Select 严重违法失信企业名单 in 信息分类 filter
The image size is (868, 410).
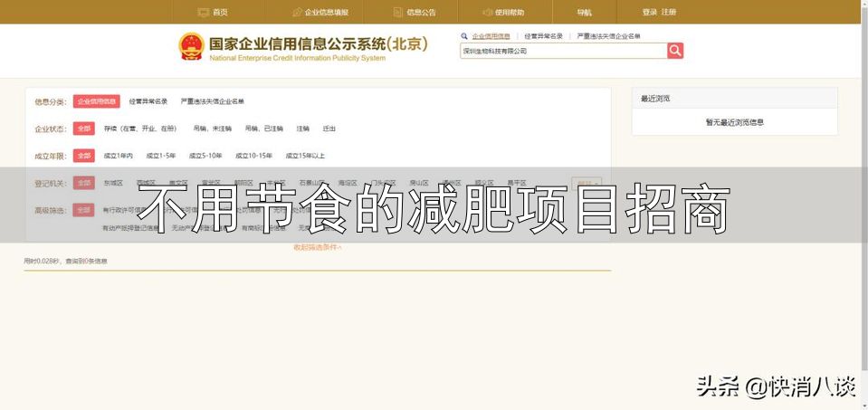[213, 101]
